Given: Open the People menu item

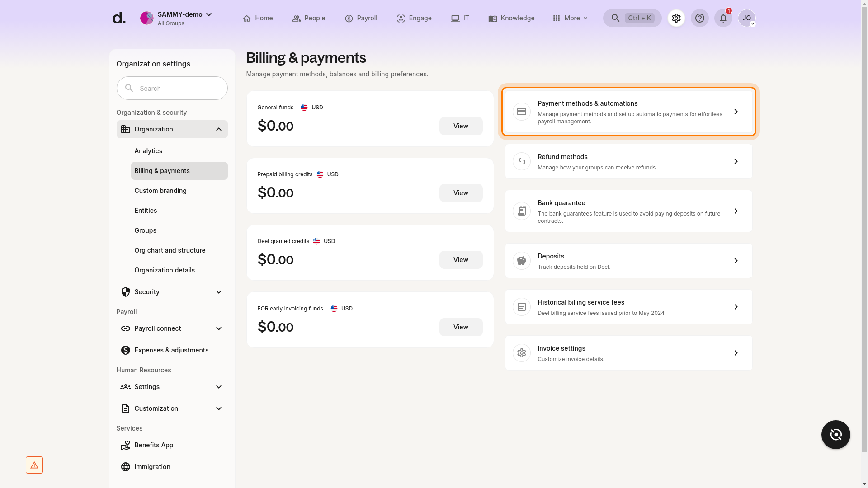Looking at the screenshot, I should click(x=309, y=18).
